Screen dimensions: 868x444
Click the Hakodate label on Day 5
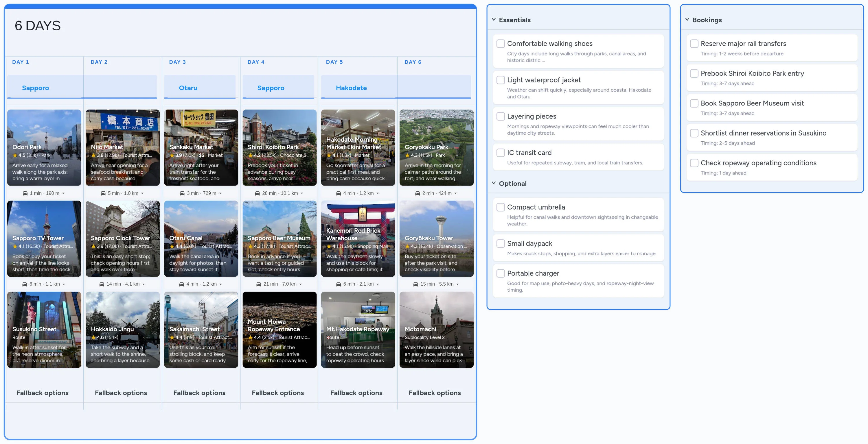pos(352,88)
